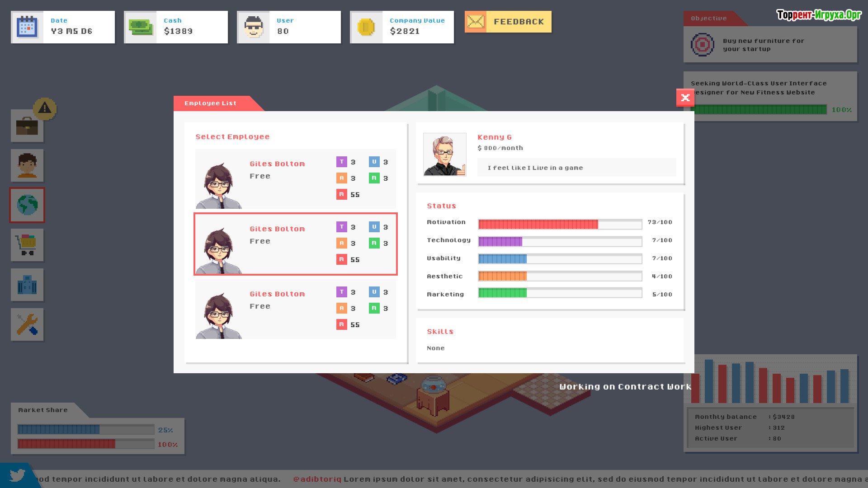Click Kenny G's portrait thumbnail
This screenshot has height=488, width=868.
(x=444, y=155)
